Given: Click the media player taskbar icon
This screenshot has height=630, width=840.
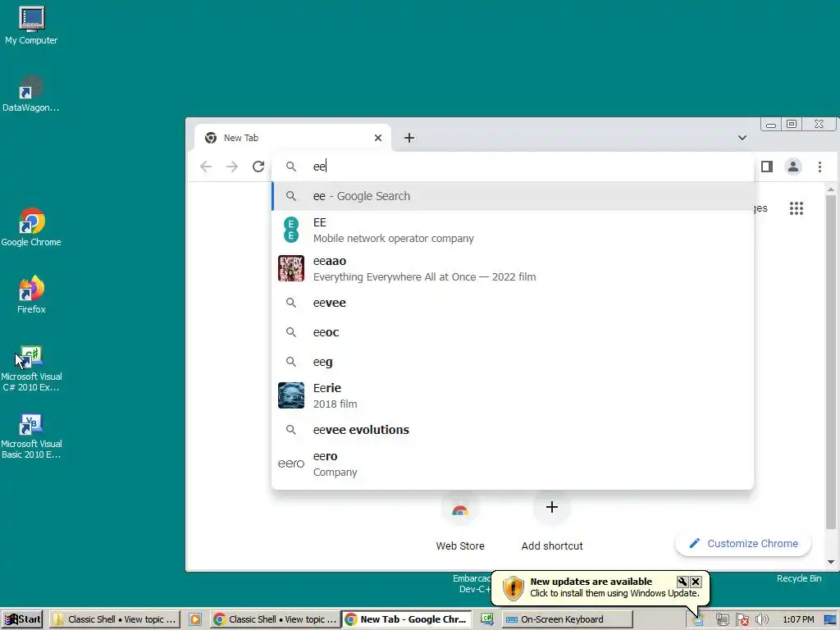Looking at the screenshot, I should point(195,619).
